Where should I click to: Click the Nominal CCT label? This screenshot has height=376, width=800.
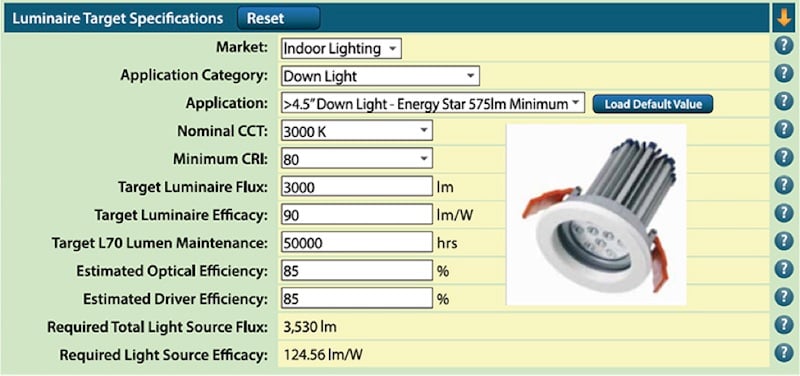[222, 131]
